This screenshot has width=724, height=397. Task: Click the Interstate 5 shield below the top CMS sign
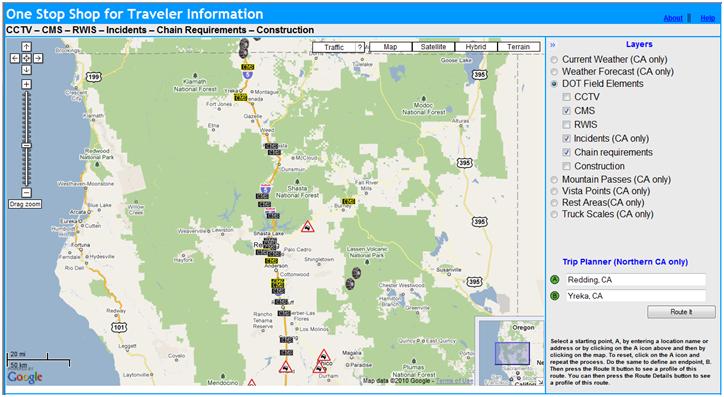point(248,75)
